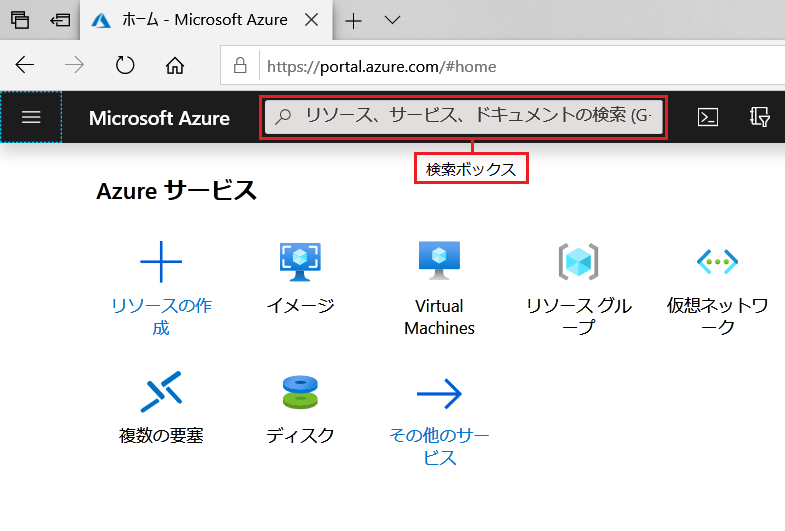
Task: Expand the tab preview chevron
Action: click(392, 20)
